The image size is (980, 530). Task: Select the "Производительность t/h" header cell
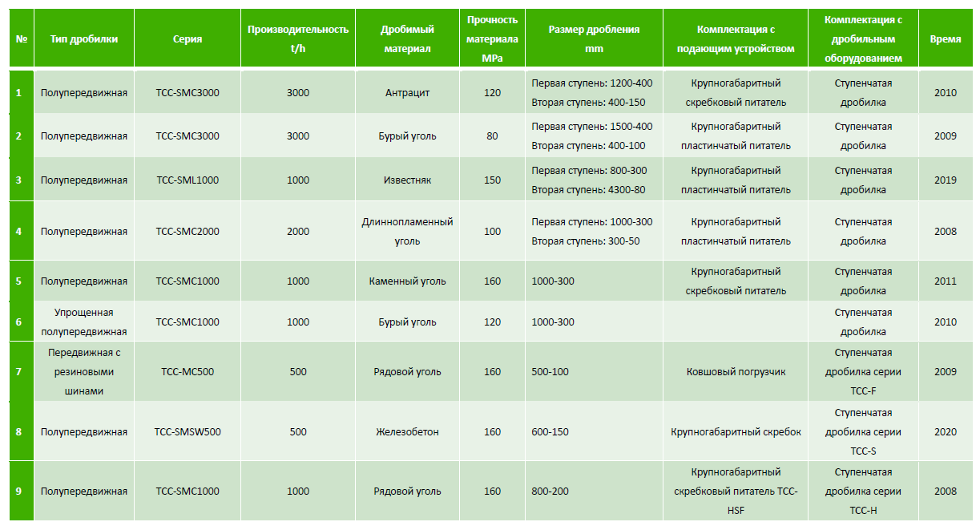(297, 39)
